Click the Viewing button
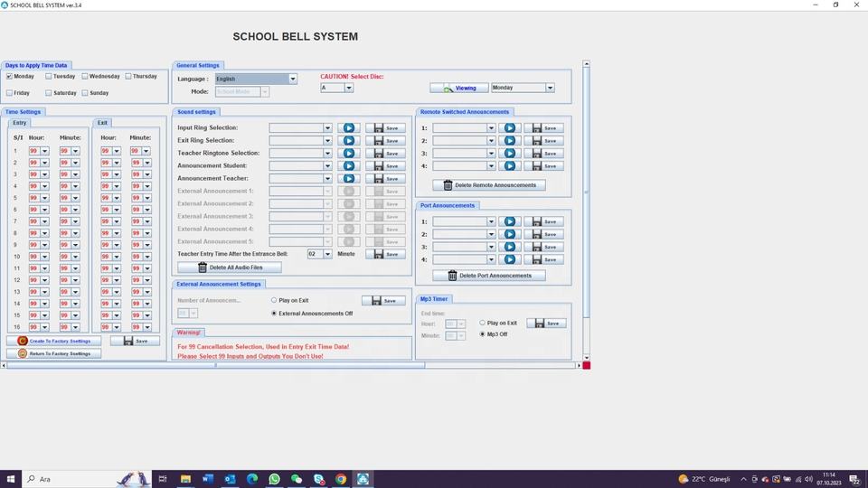Viewport: 868px width, 488px height. [458, 89]
